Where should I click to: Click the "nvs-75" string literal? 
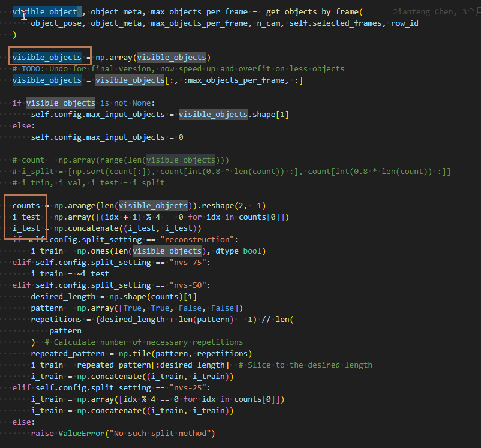pos(188,262)
